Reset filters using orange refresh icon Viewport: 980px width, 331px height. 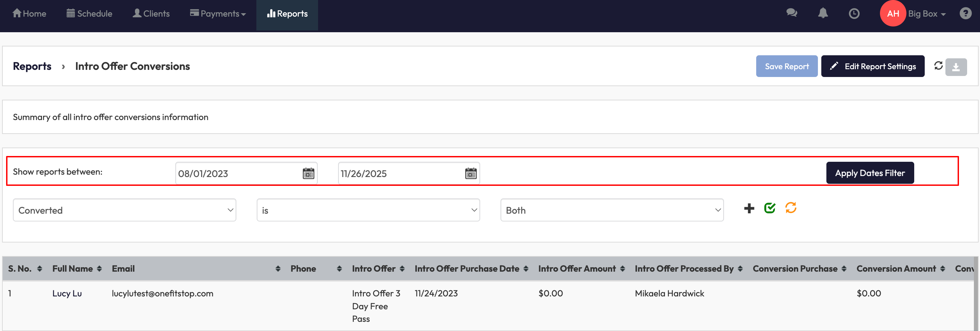click(x=790, y=208)
